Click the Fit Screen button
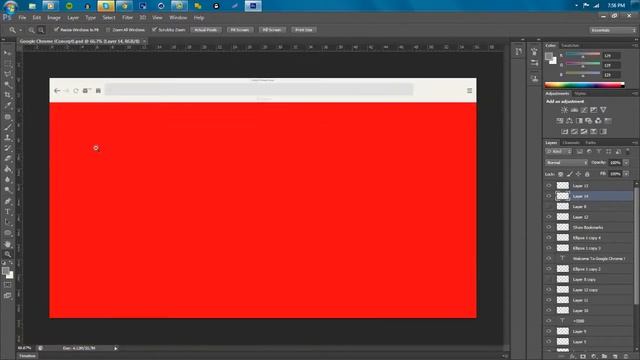This screenshot has height=360, width=640. click(x=240, y=30)
